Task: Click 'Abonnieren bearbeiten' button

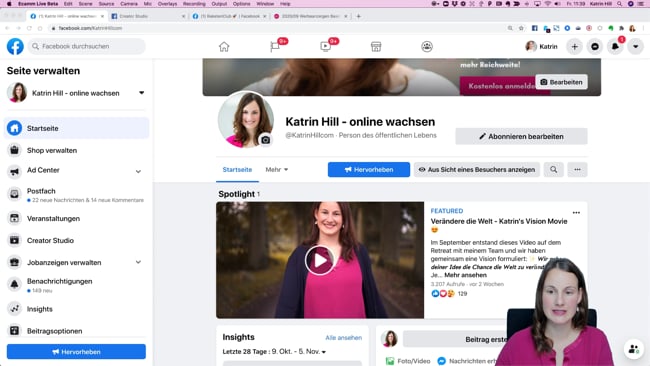Action: [521, 136]
